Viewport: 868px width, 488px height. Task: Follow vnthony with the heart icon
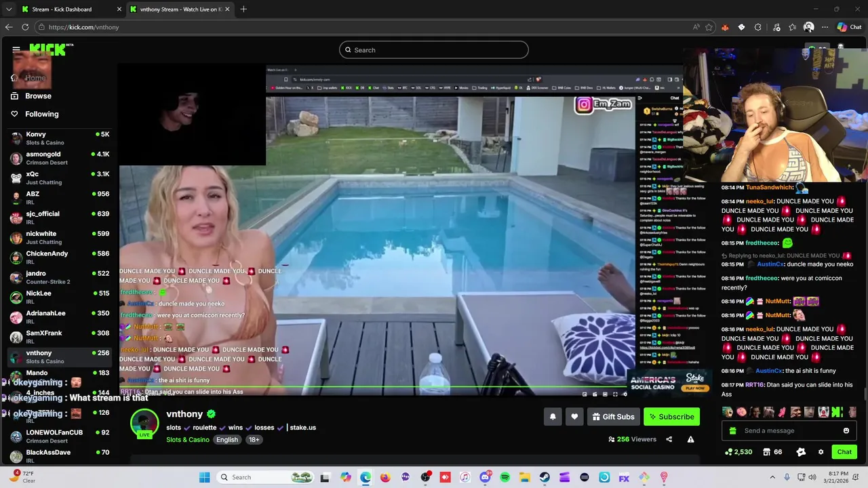point(574,417)
